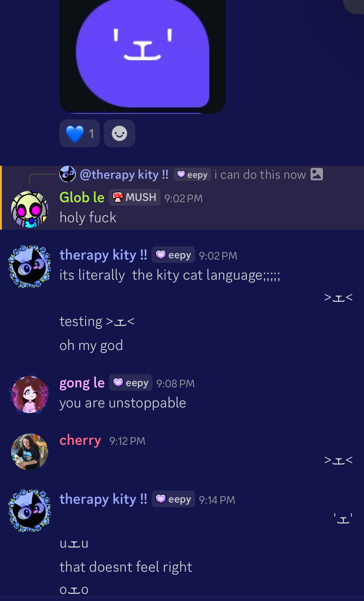
Task: Jump to replied message "i can do this now"
Action: click(x=260, y=175)
